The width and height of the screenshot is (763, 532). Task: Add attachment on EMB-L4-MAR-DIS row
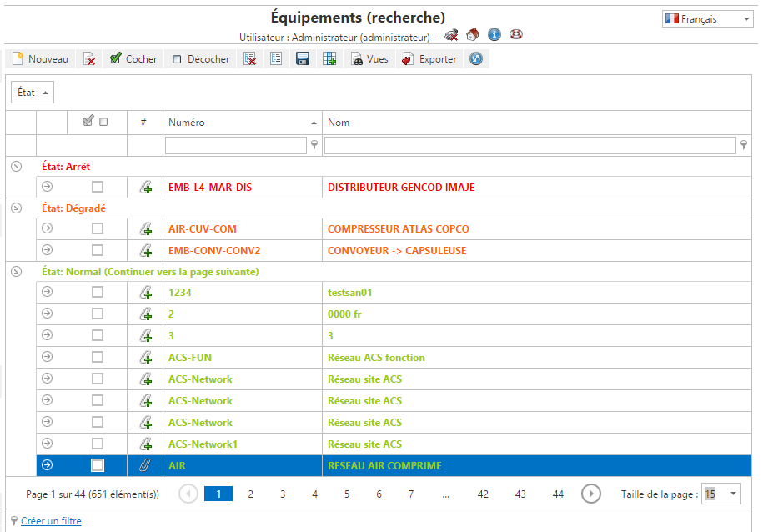145,187
